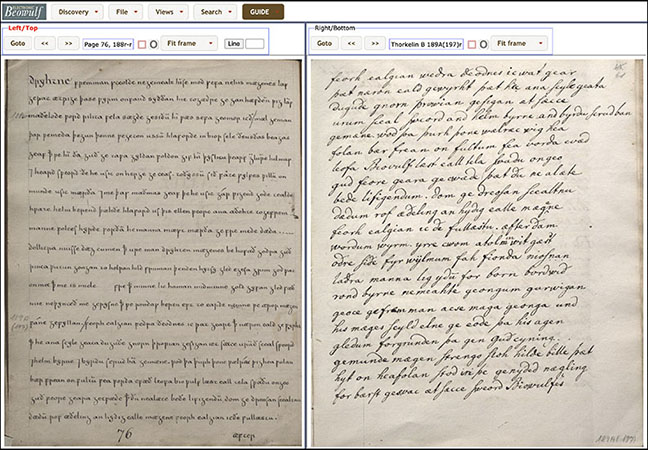Select the round radio button in Left/Top panel
Viewport: 648px width, 450px height.
pos(153,44)
